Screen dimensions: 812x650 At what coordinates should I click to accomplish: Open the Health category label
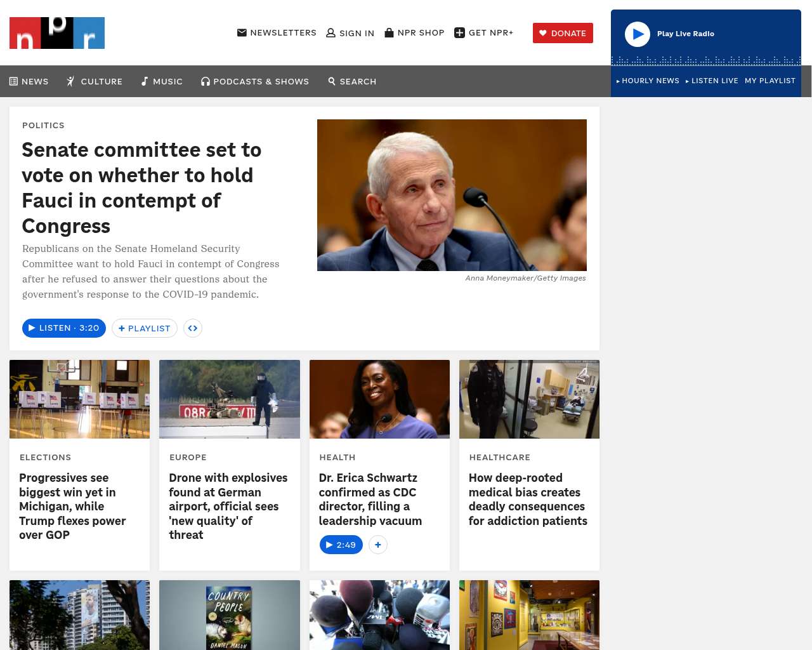point(337,457)
